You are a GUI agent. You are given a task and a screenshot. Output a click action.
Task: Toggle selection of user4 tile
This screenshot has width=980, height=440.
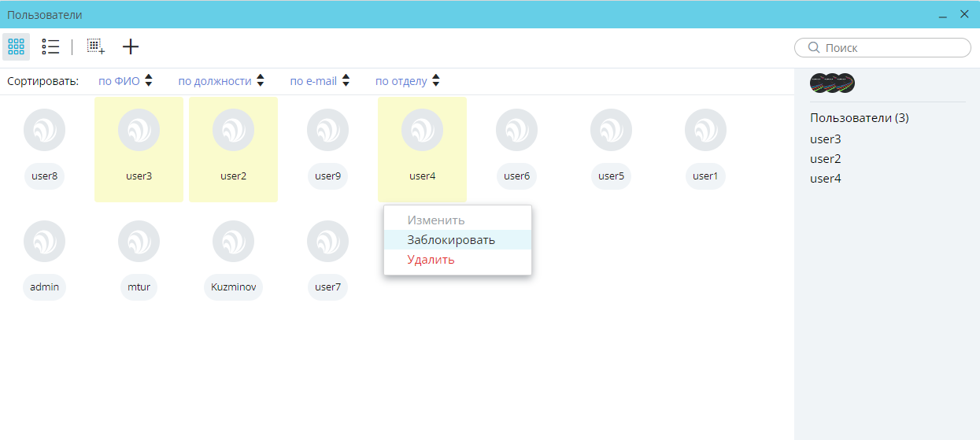point(422,150)
